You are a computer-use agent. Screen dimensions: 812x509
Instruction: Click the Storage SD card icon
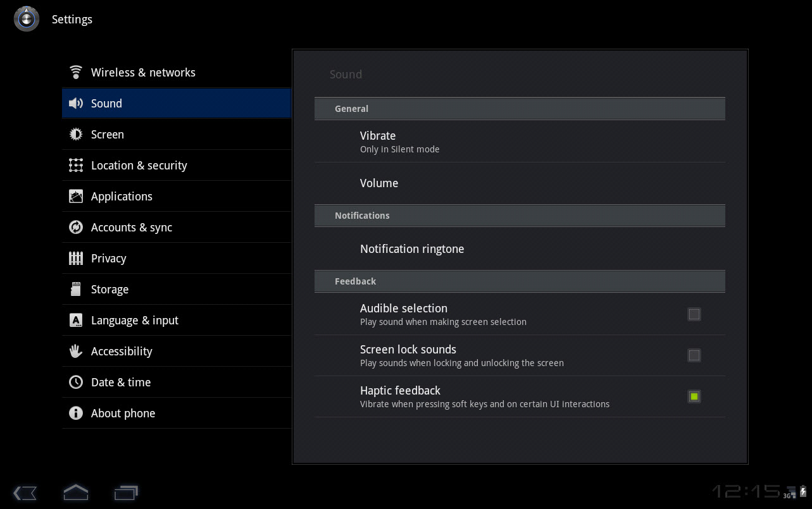point(76,289)
